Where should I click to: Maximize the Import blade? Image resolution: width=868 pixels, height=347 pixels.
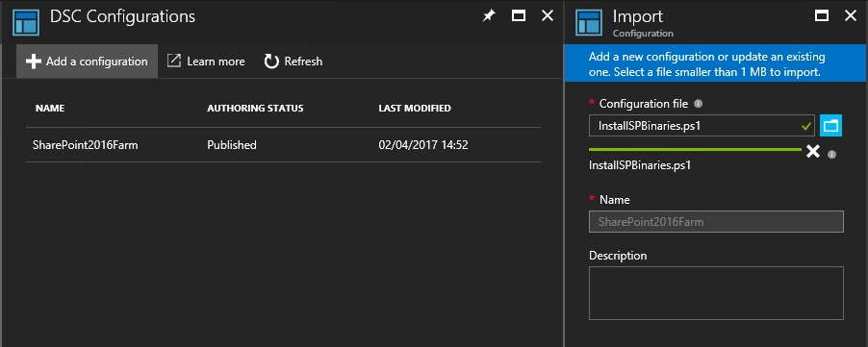coord(822,16)
